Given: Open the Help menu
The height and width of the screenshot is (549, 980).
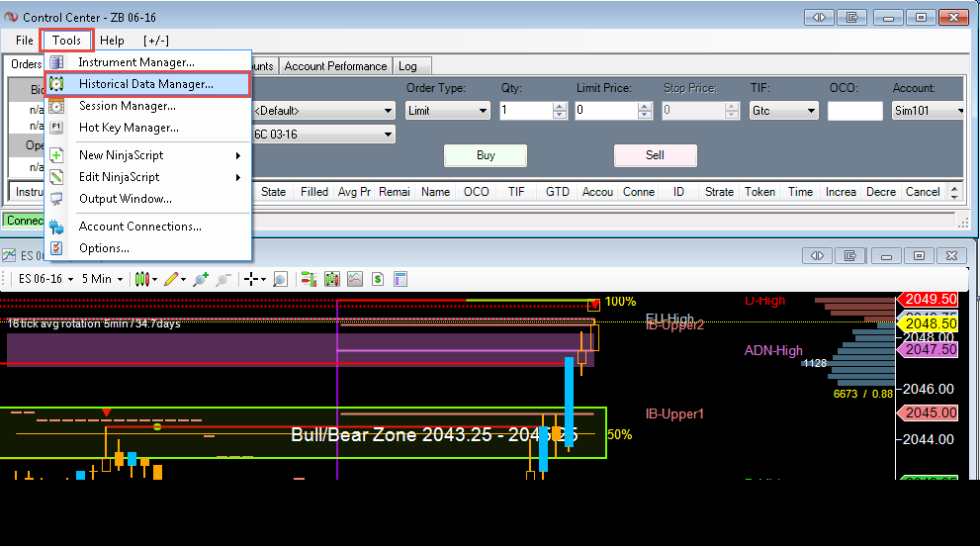Looking at the screenshot, I should point(112,41).
